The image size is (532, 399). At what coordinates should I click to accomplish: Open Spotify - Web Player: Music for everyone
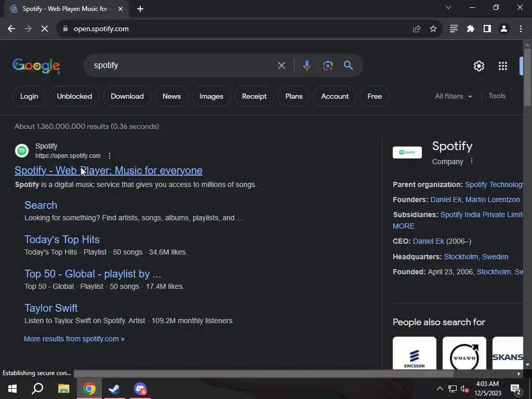[x=109, y=170]
